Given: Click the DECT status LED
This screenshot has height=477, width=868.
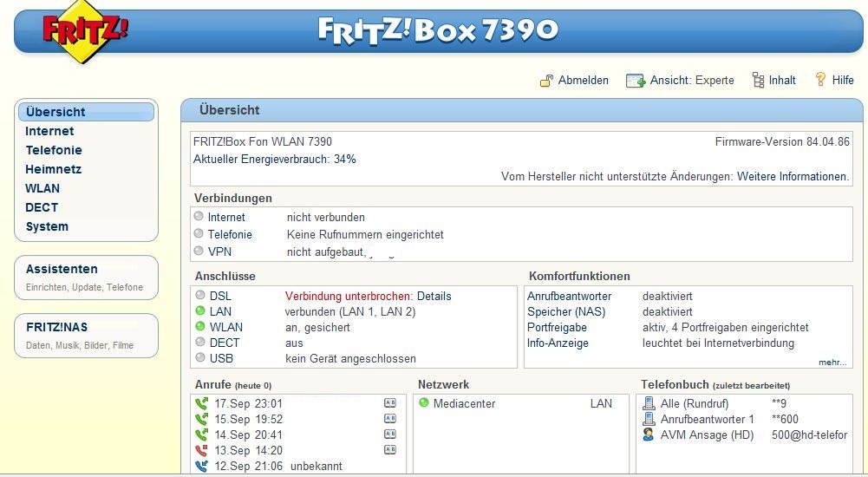Looking at the screenshot, I should pos(200,342).
